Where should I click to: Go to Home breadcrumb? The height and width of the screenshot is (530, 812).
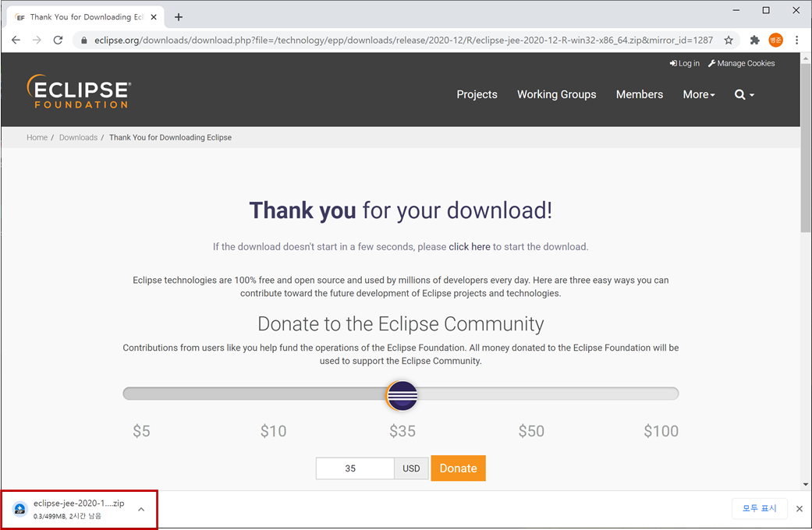tap(37, 138)
